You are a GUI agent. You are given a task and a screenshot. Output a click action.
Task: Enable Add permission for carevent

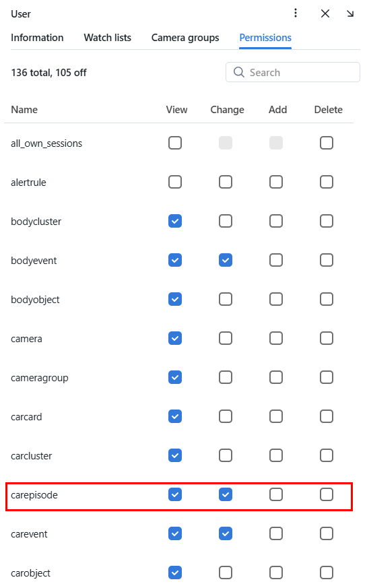276,533
